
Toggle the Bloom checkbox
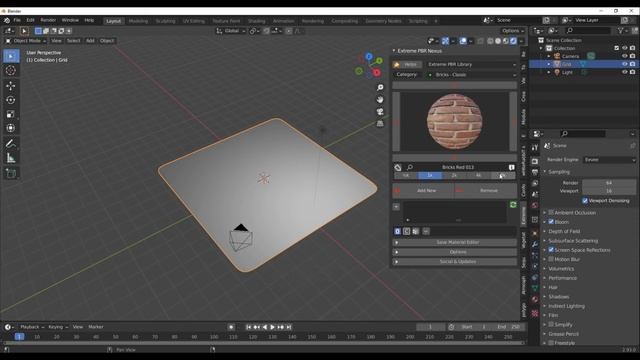tap(551, 222)
